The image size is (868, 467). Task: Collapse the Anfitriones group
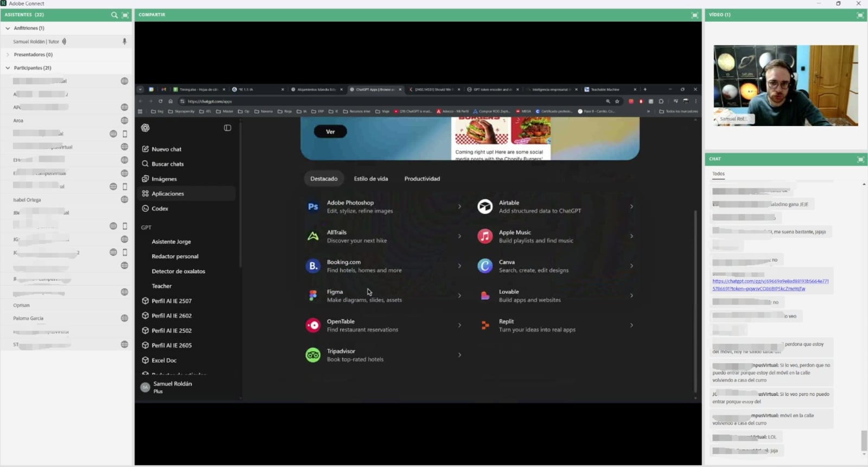(8, 28)
